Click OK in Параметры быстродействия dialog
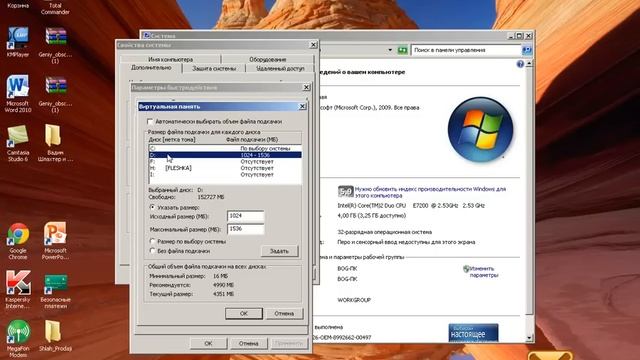The height and width of the screenshot is (360, 640). coord(208,343)
